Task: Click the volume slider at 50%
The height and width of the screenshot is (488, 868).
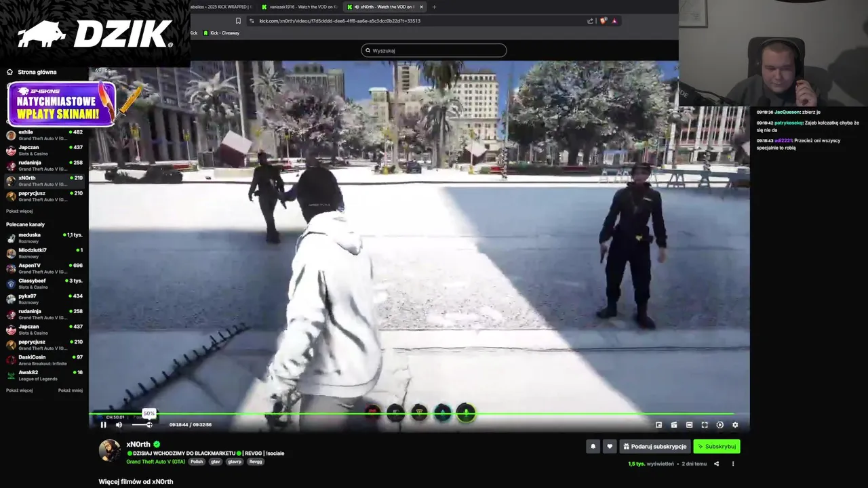Action: 142,425
